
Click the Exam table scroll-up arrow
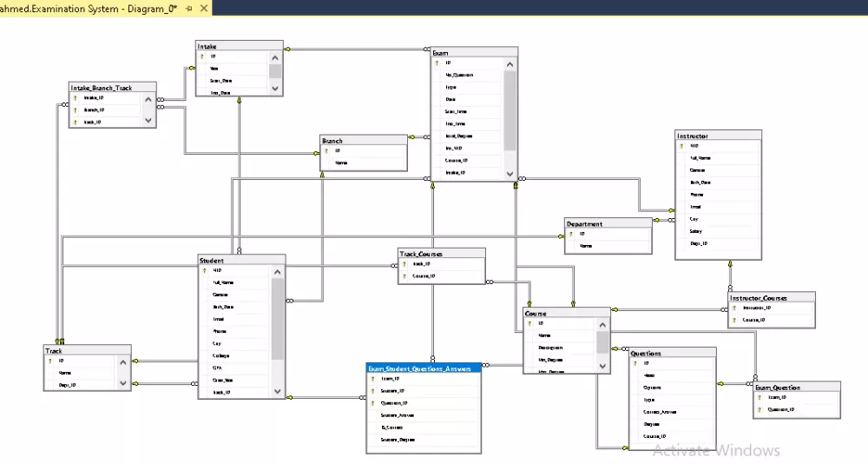[510, 64]
